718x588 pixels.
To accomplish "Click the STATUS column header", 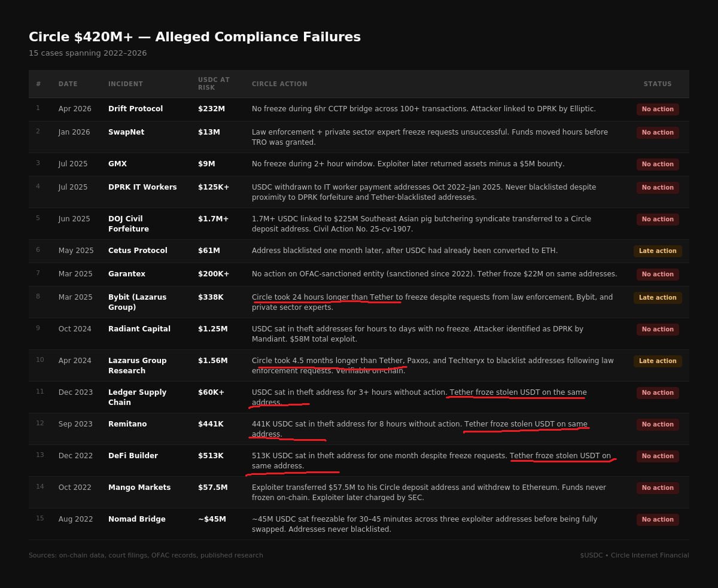I will click(x=658, y=84).
